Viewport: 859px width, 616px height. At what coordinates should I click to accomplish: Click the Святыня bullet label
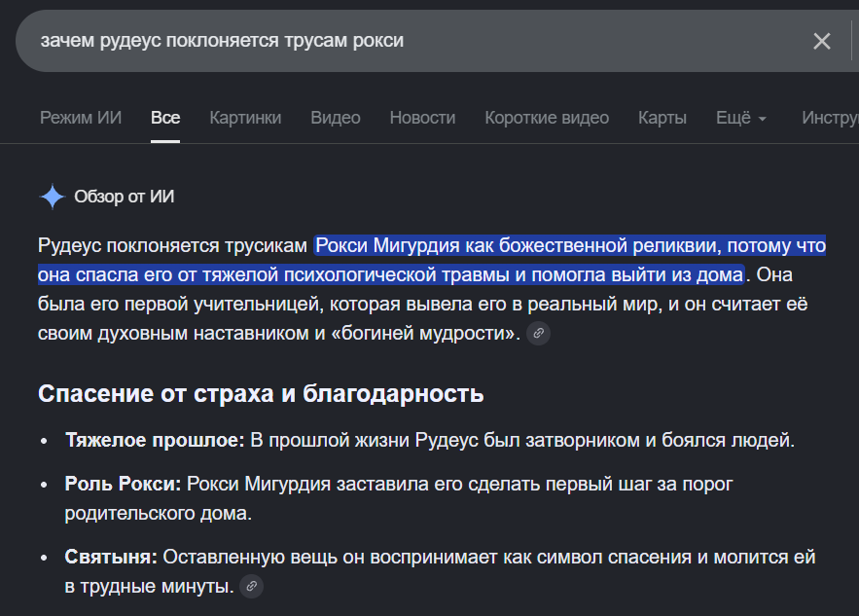coord(111,557)
